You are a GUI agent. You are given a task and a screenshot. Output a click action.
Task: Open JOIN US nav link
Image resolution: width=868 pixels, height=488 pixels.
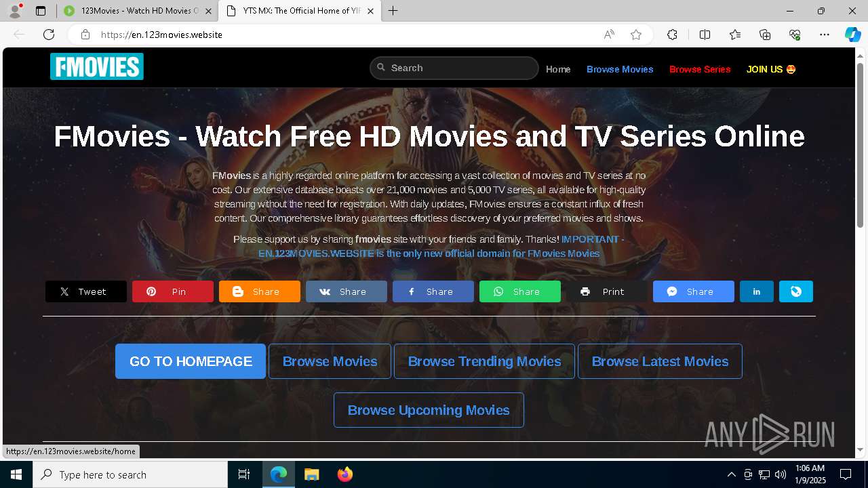pyautogui.click(x=771, y=69)
